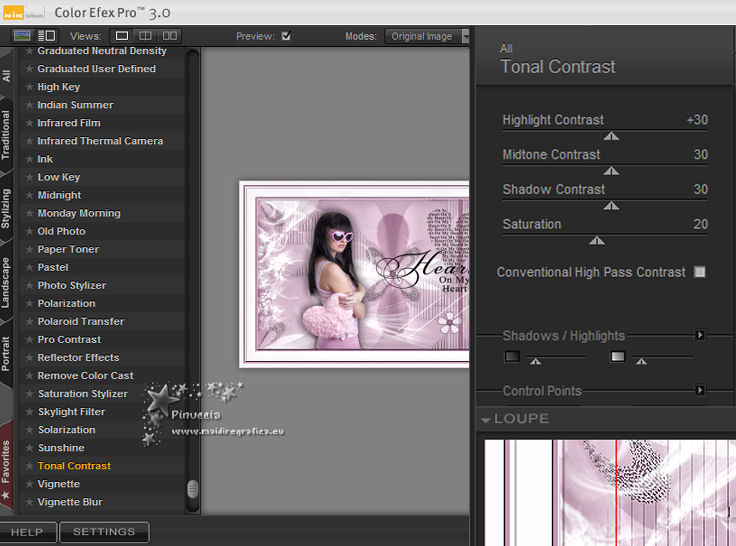736x546 pixels.
Task: Favorite star for Infrared Film
Action: point(30,123)
